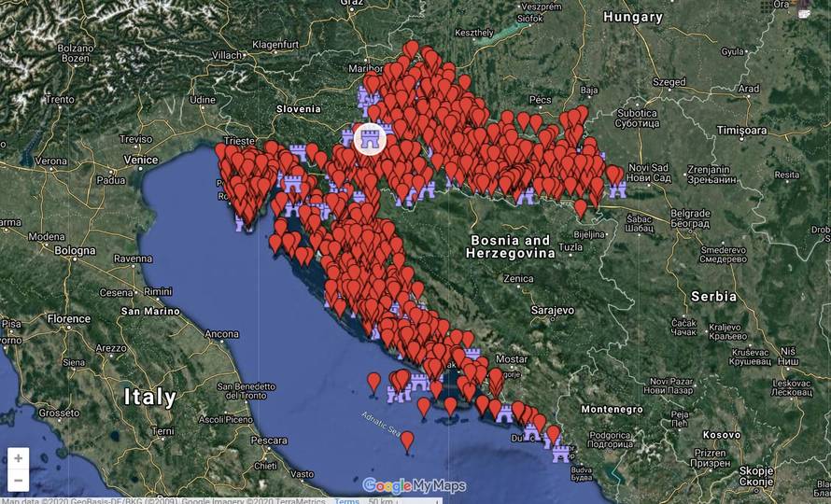Click the Italy country label

pos(150,397)
